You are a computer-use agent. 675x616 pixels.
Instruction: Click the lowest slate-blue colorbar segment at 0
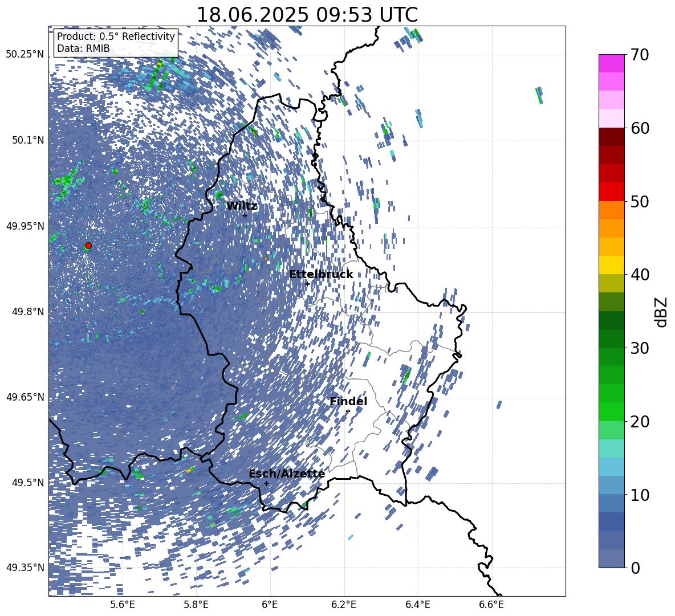coord(611,559)
